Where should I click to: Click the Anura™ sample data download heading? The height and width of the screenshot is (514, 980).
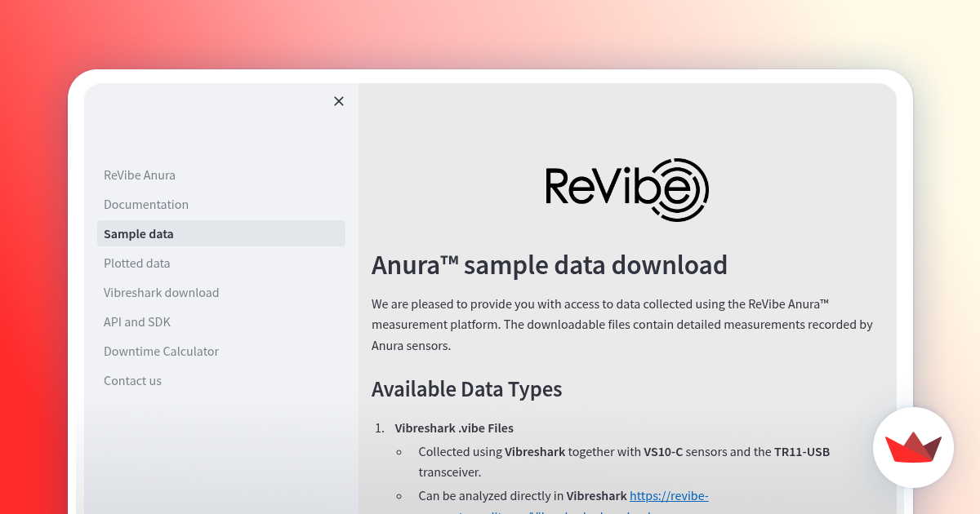[550, 265]
